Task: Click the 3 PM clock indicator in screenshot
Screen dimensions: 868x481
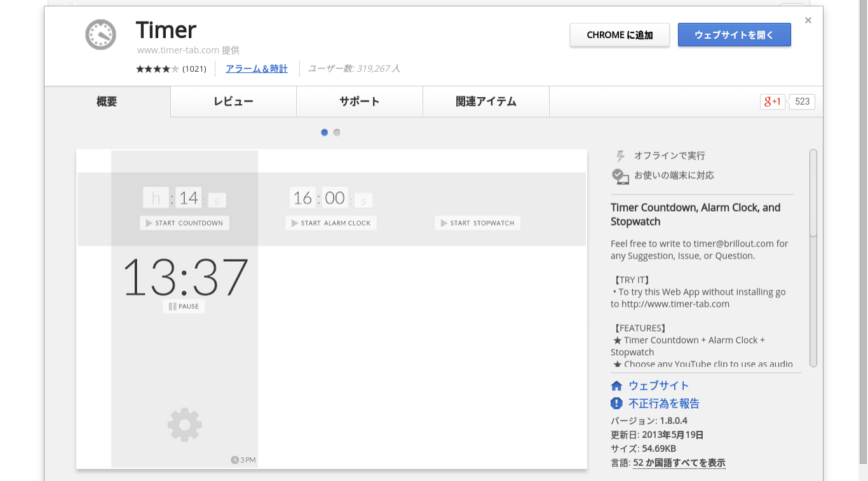Action: pyautogui.click(x=243, y=460)
